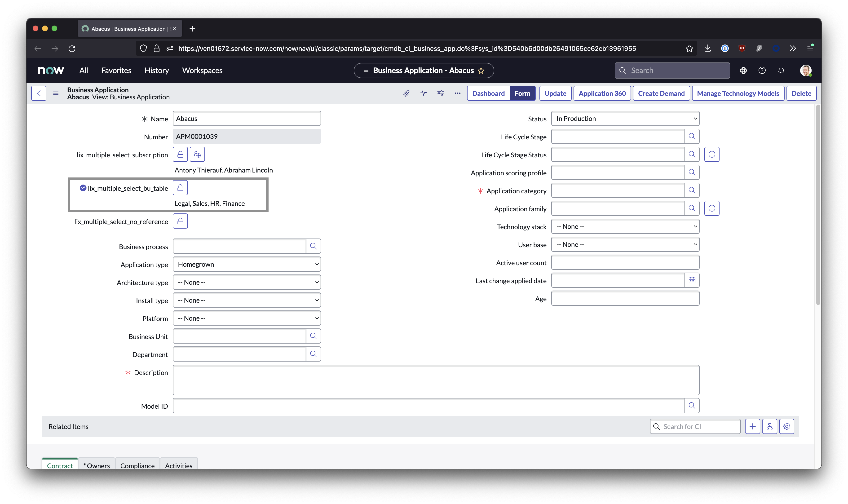Click the Application 360 button
The height and width of the screenshot is (504, 848).
tap(602, 93)
